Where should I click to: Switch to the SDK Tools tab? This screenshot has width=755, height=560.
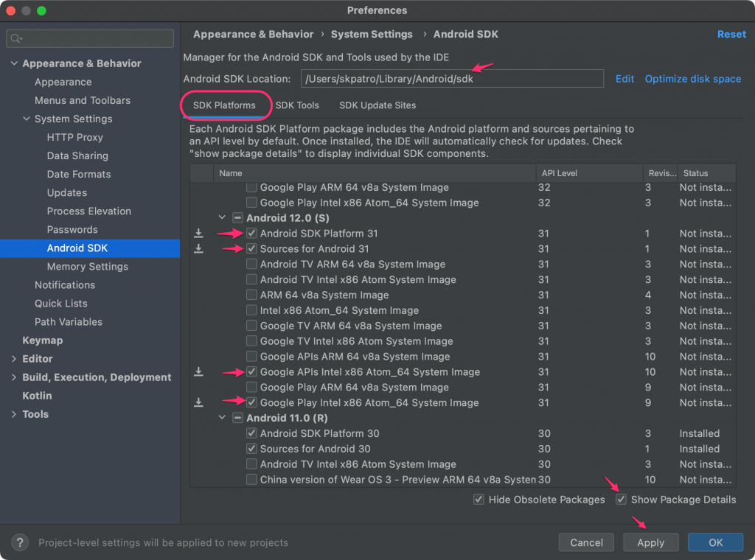(297, 105)
